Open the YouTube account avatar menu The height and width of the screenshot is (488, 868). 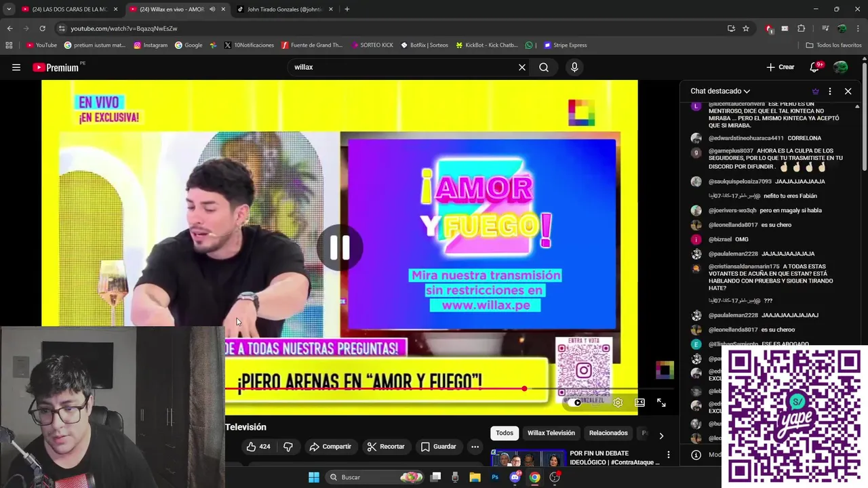(840, 67)
